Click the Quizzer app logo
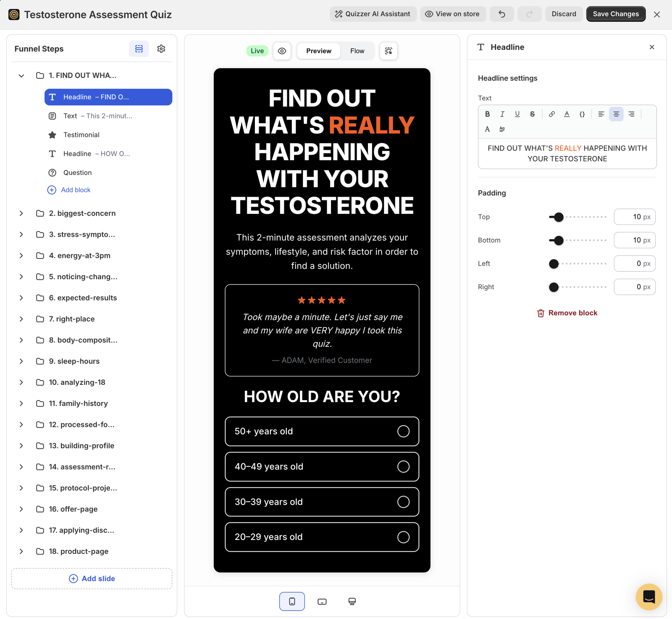Screen dimensions: 672x619 click(x=14, y=14)
